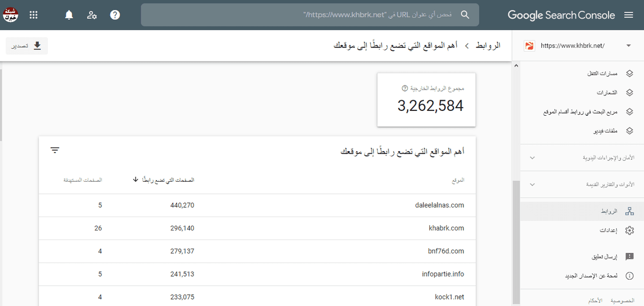Click the URL inspection search field
This screenshot has height=306, width=644.
(310, 15)
